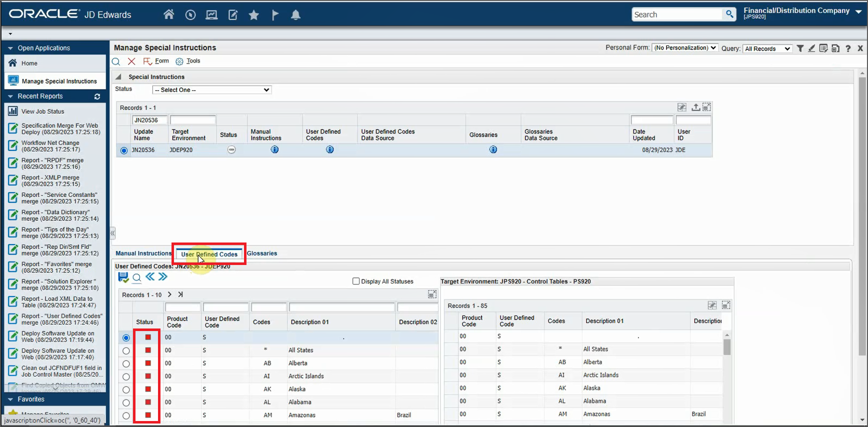
Task: Open Manage Special Instructions in sidebar
Action: coord(55,81)
